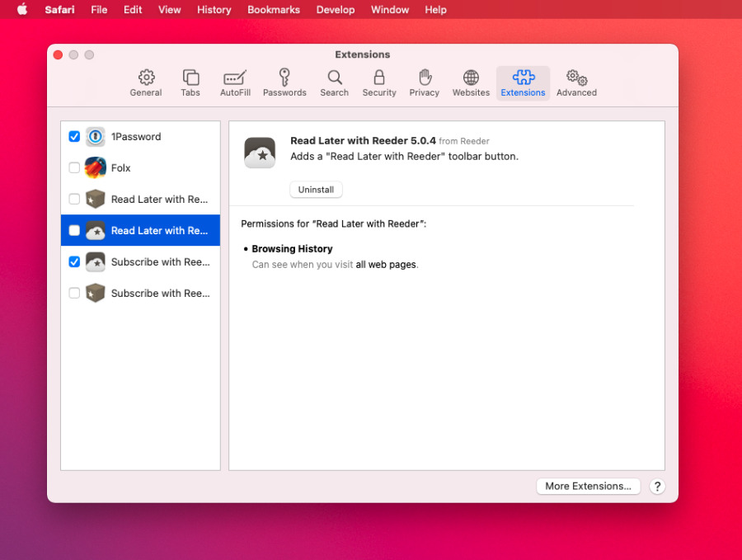Click the large Reeder icon in detail pane
Screen dimensions: 742x560
pos(260,153)
